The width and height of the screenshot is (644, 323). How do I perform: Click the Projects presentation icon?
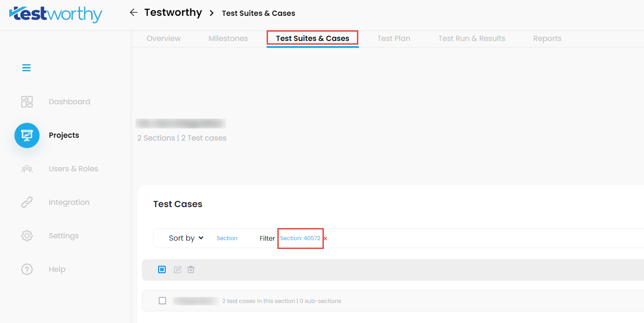click(27, 135)
